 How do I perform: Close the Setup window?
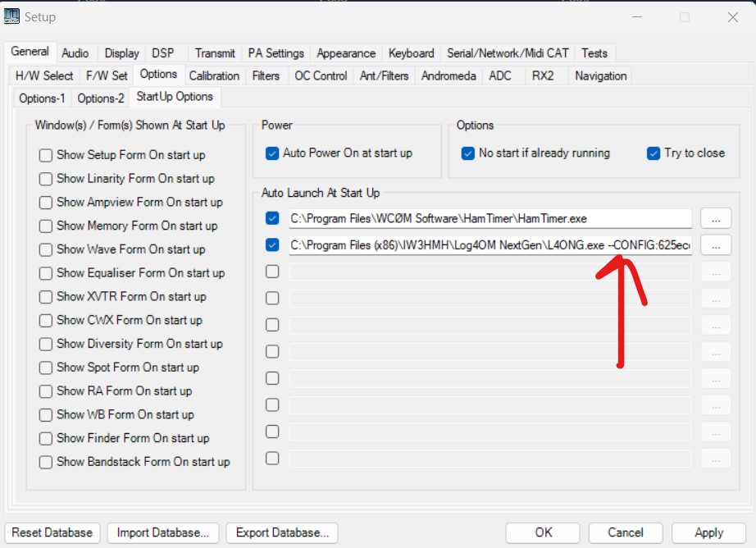(x=732, y=17)
